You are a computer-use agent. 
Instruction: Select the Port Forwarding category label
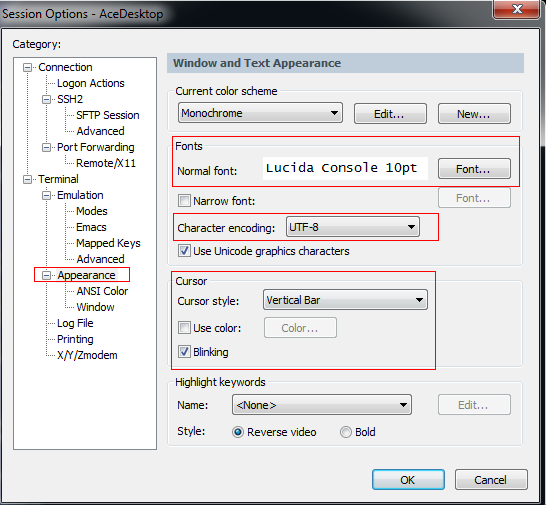pos(96,147)
